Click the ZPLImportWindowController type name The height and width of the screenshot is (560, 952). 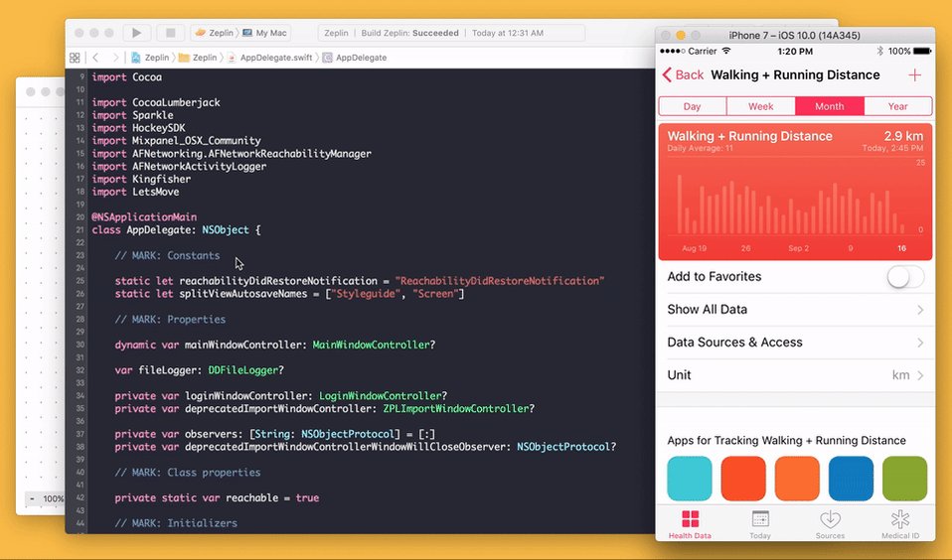pyautogui.click(x=455, y=408)
